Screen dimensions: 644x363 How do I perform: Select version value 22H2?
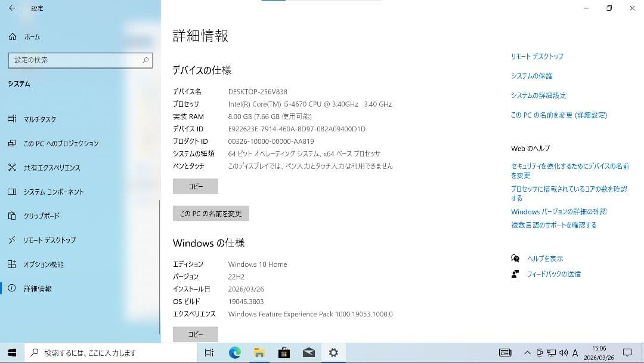click(236, 276)
